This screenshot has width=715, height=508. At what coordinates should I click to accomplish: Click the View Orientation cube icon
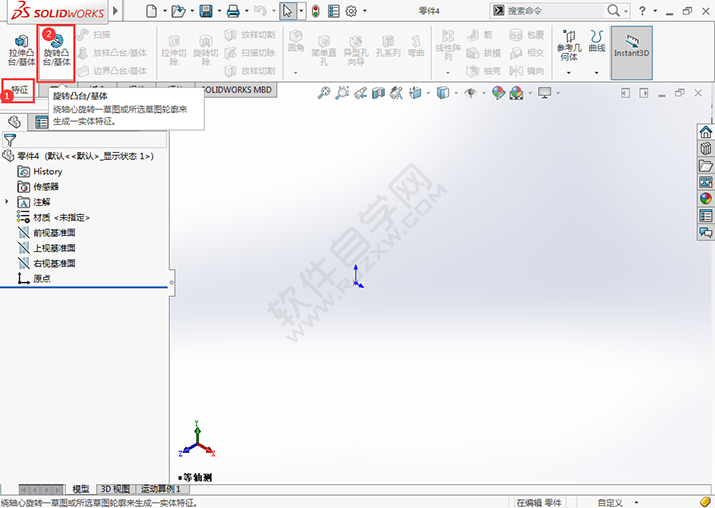[415, 93]
